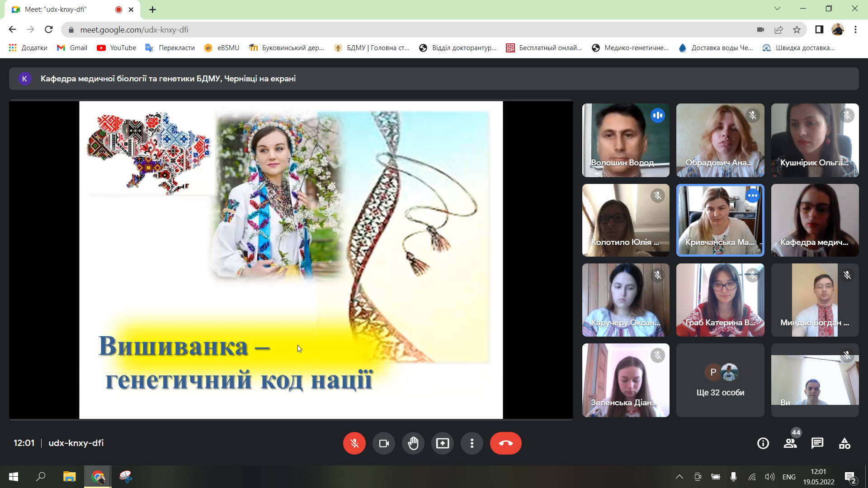Open the chat with everyone panel

(817, 443)
